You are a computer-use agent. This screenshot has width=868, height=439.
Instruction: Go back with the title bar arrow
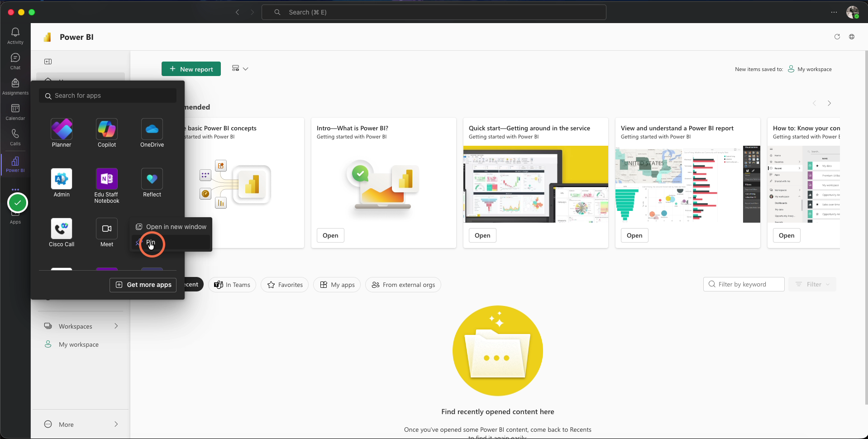pyautogui.click(x=237, y=12)
